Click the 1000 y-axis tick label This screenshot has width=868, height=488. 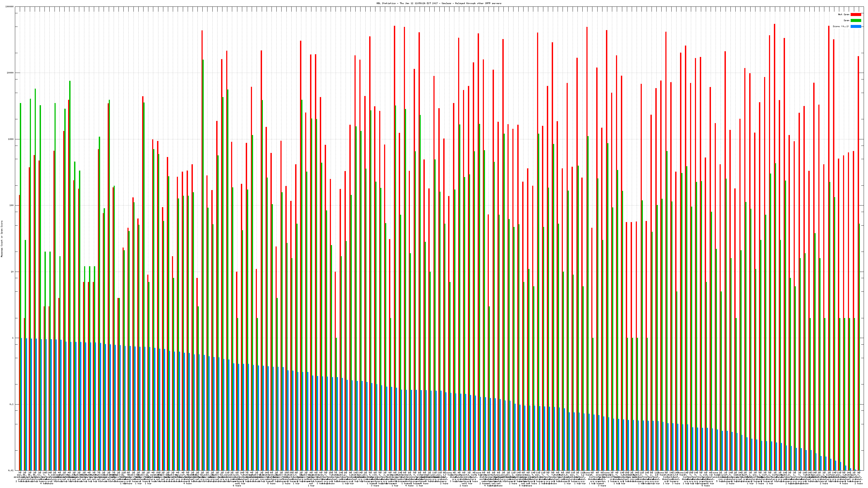point(11,139)
